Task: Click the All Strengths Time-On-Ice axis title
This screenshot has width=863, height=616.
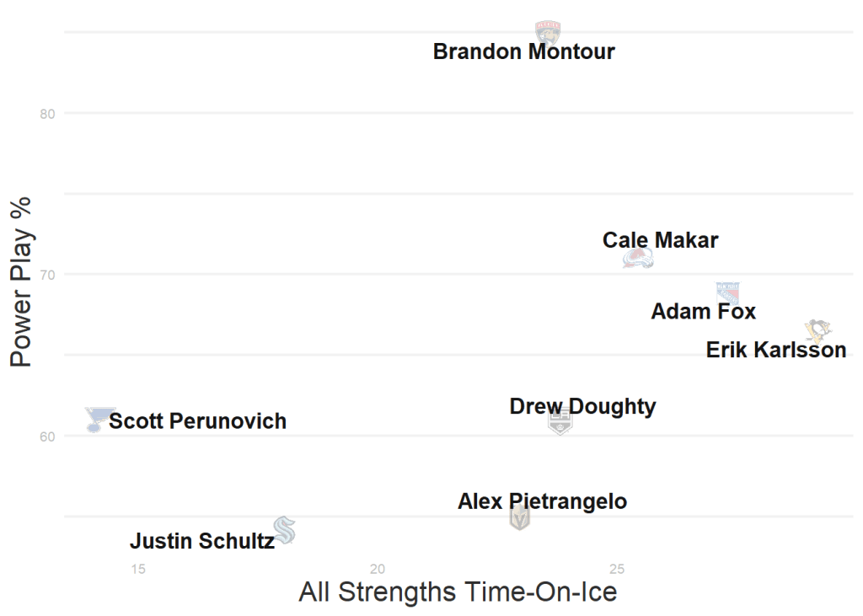Action: click(x=458, y=592)
